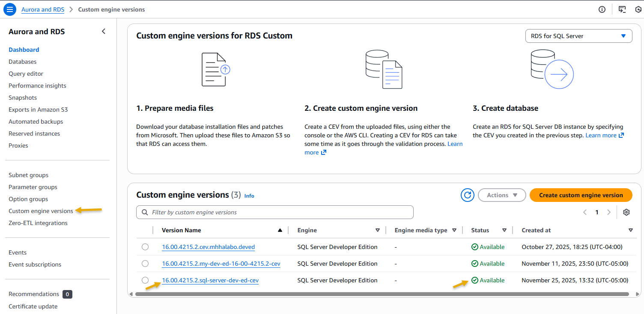This screenshot has height=314, width=644.
Task: Navigate to Parameter groups in sidebar
Action: (33, 187)
